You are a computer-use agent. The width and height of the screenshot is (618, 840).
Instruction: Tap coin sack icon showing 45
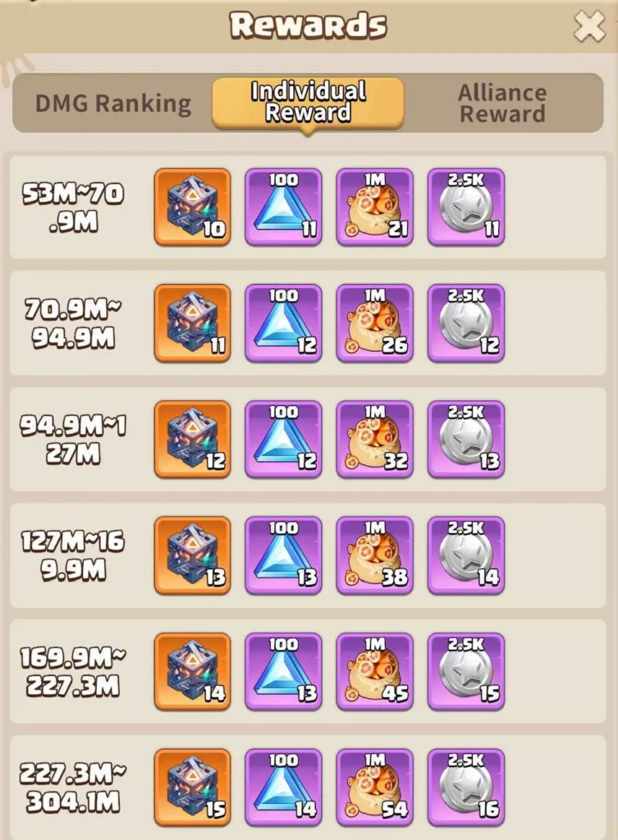point(375,671)
